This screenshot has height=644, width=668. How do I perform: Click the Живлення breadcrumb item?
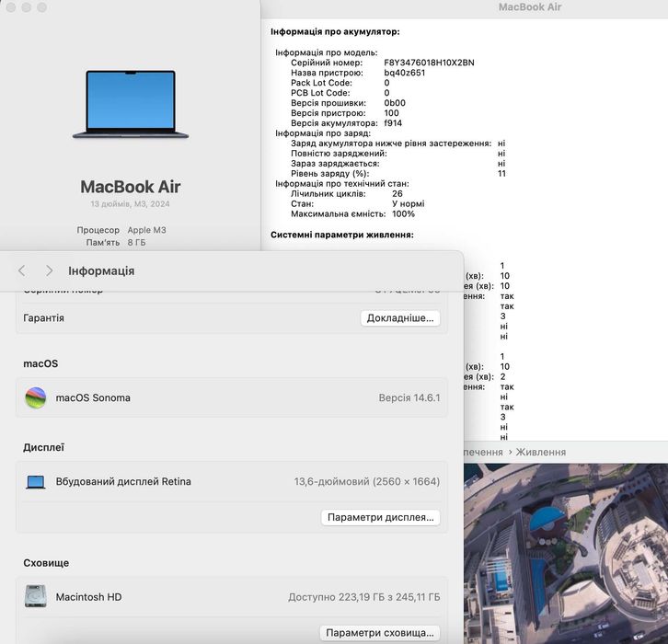point(541,452)
